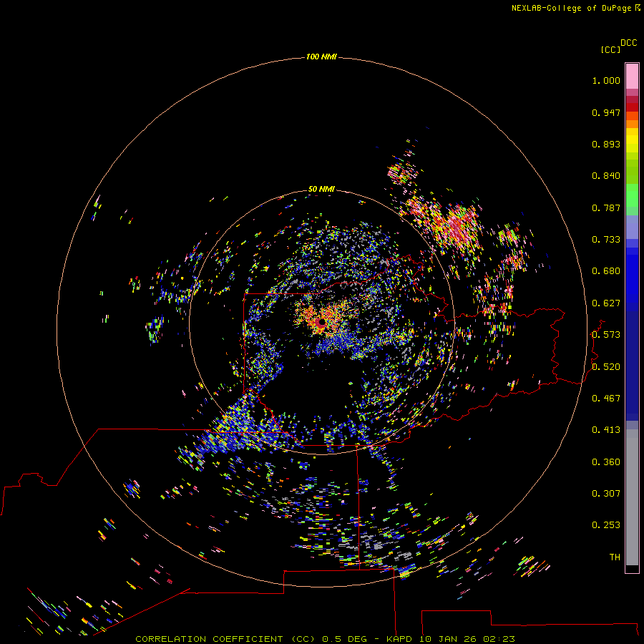Screen dimensions: 644x644
Task: Click the pink top segment of color bar
Action: 632,76
